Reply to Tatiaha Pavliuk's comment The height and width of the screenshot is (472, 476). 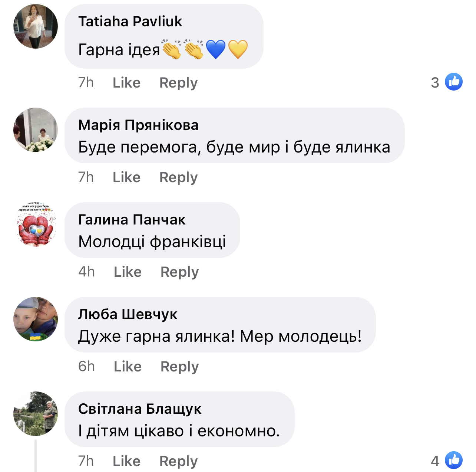(178, 82)
